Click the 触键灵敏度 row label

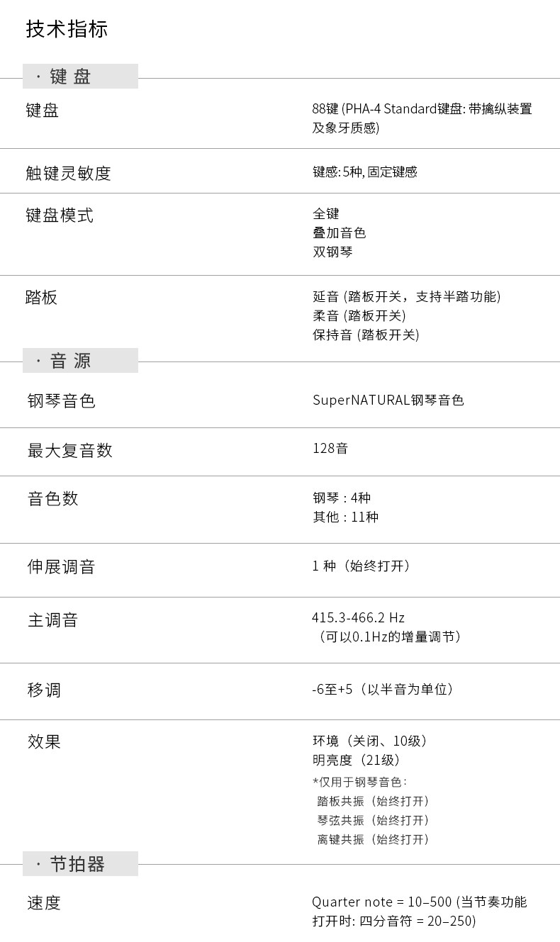pyautogui.click(x=68, y=173)
